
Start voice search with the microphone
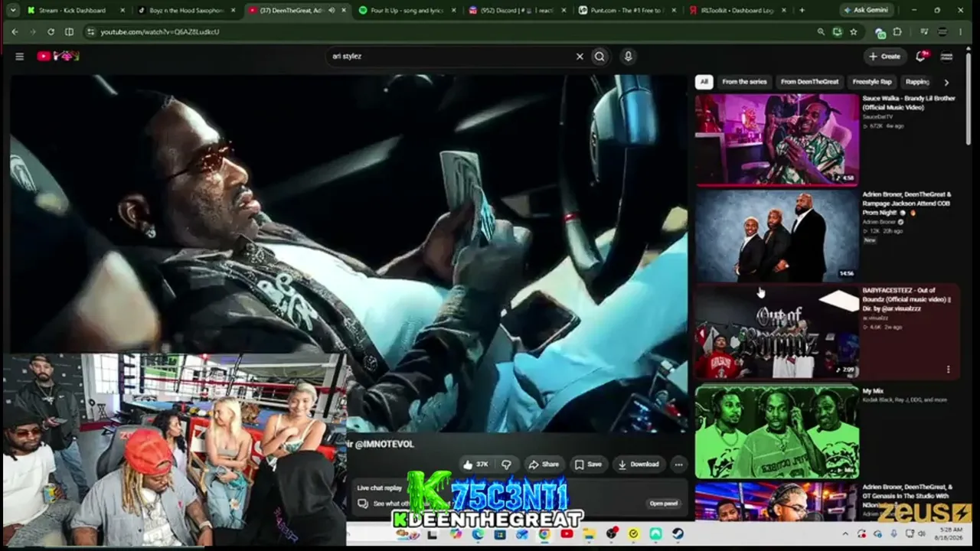pyautogui.click(x=628, y=56)
